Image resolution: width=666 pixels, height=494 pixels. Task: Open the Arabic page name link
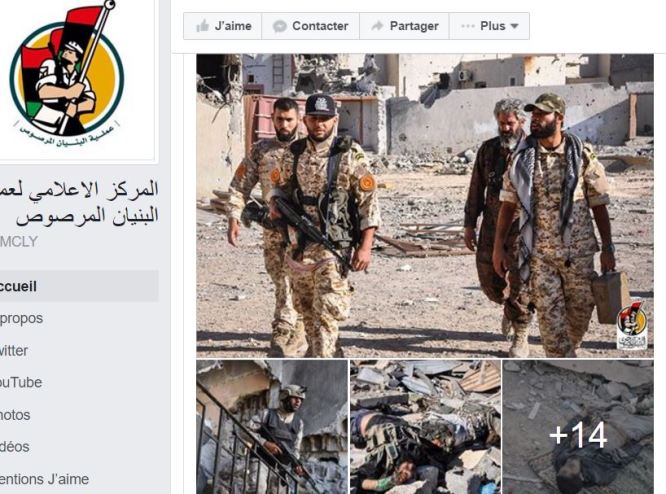(79, 202)
